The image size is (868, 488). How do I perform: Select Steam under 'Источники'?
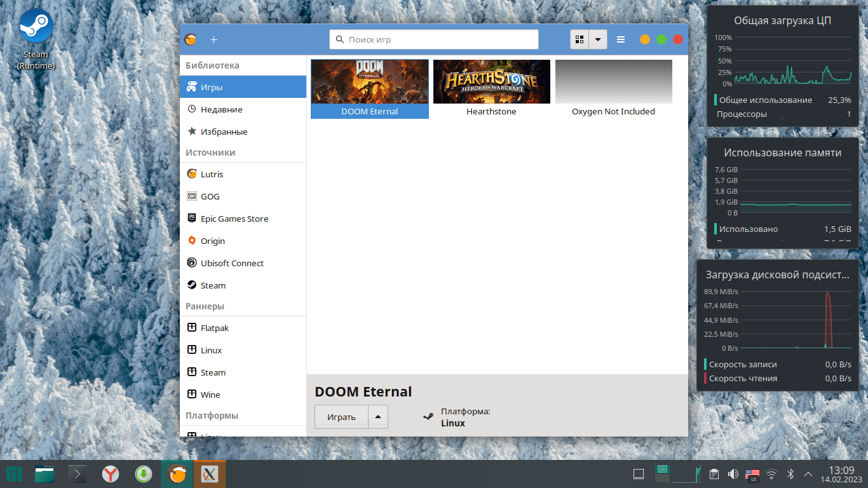(243, 285)
